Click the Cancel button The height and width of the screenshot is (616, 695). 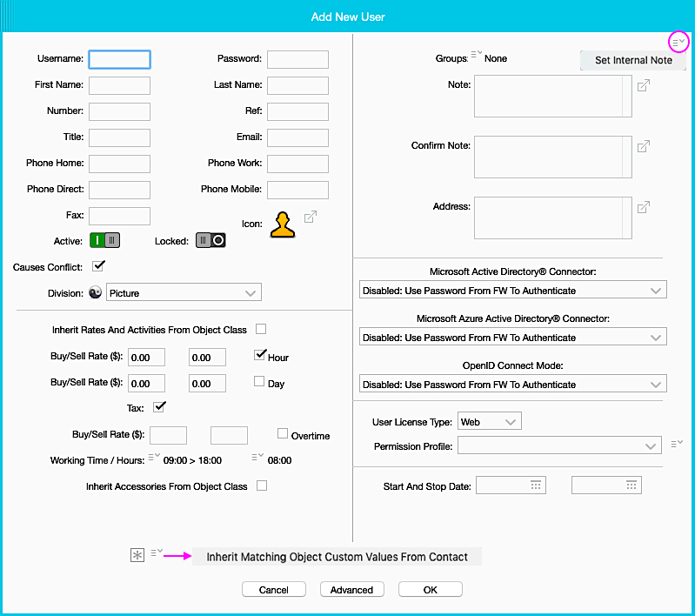[274, 589]
